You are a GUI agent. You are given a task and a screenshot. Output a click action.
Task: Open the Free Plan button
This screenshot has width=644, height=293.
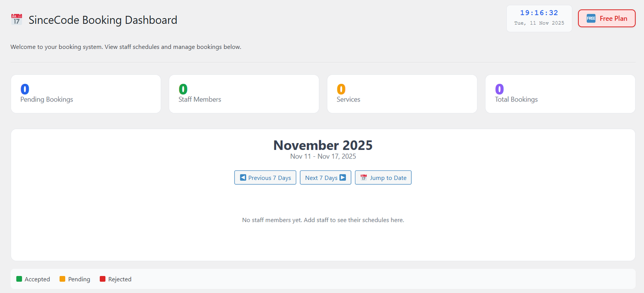(x=607, y=19)
